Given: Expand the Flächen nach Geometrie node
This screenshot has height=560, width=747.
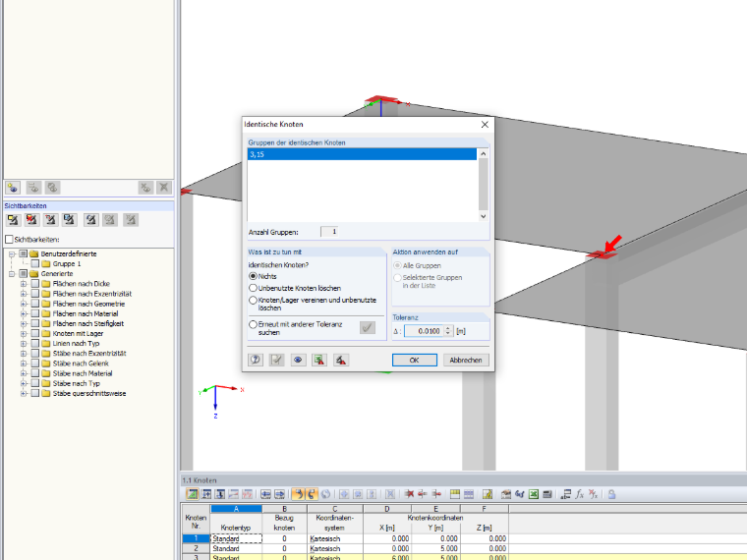Looking at the screenshot, I should [24, 304].
